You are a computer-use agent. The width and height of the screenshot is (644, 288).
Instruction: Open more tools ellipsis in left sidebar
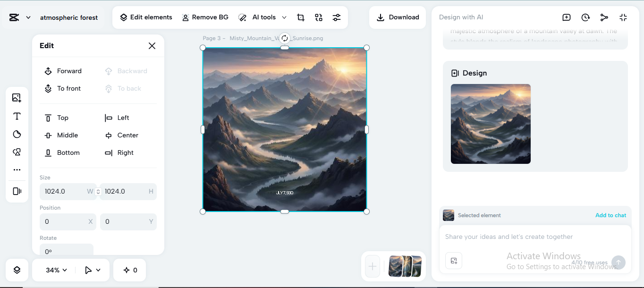pyautogui.click(x=17, y=169)
